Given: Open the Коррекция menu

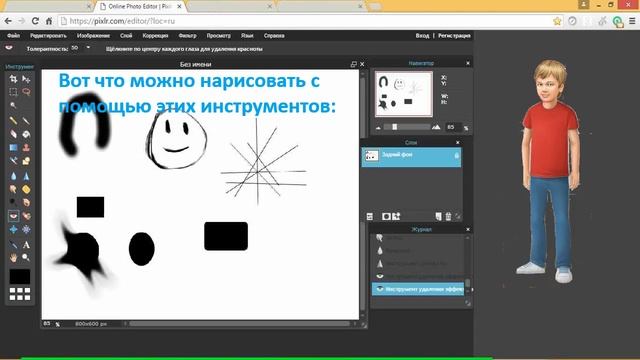Looking at the screenshot, I should [x=156, y=36].
